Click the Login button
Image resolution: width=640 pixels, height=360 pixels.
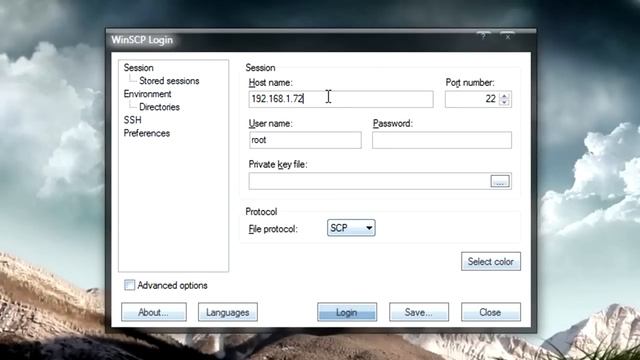tap(347, 312)
